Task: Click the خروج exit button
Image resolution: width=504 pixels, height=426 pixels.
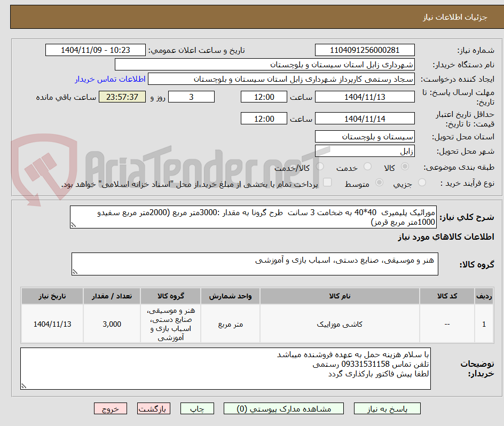Action: [x=111, y=408]
